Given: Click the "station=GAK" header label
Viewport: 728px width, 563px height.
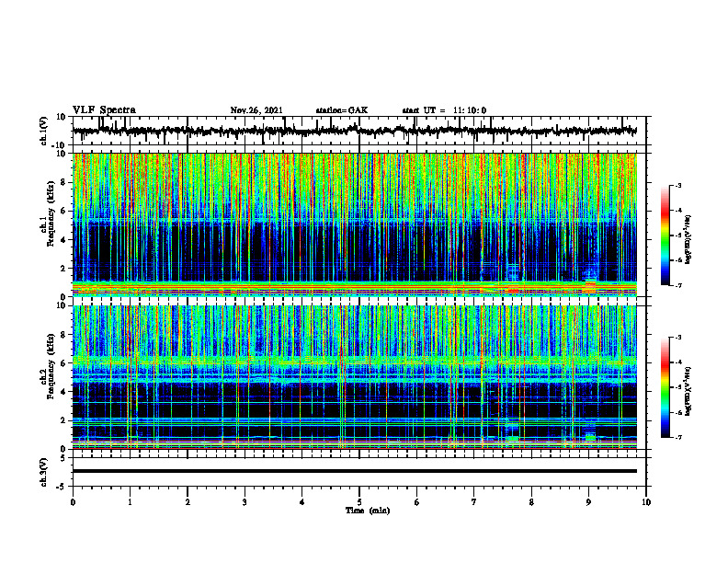Looking at the screenshot, I should coord(342,110).
